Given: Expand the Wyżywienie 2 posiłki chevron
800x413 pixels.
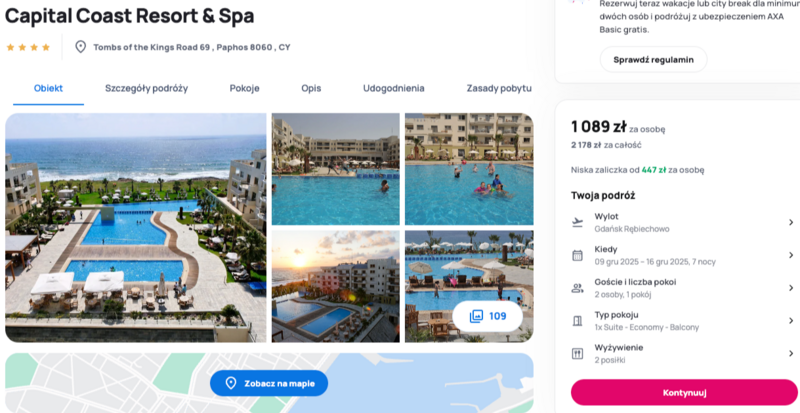Looking at the screenshot, I should tap(791, 353).
